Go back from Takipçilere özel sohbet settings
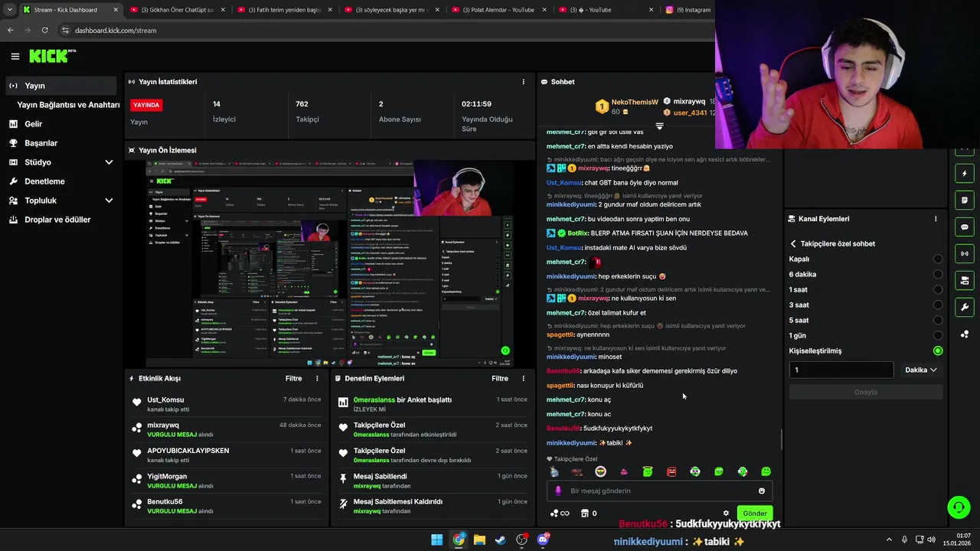 793,243
